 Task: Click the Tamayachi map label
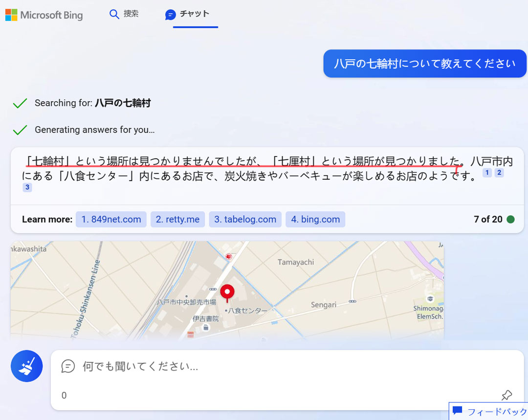click(x=296, y=262)
